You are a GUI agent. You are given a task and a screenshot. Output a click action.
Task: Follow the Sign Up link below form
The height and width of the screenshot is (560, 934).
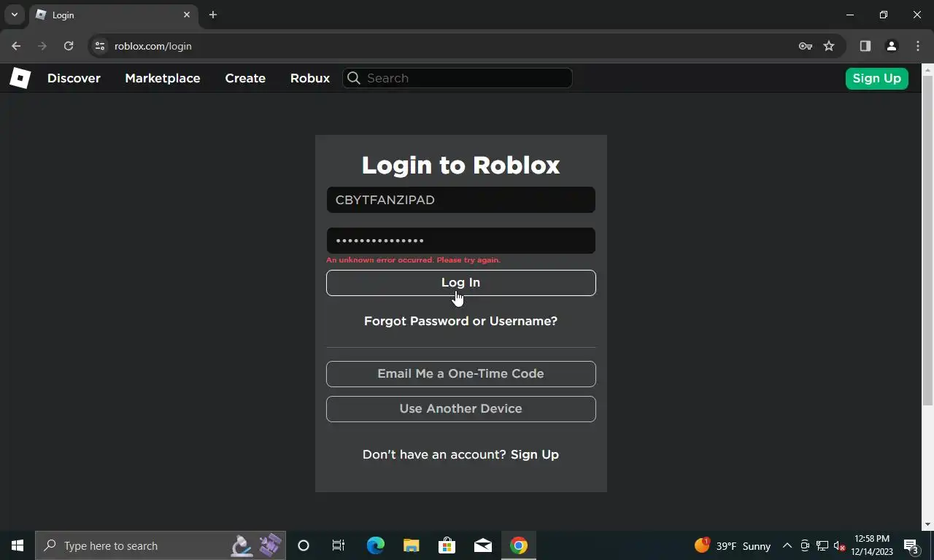[535, 454]
